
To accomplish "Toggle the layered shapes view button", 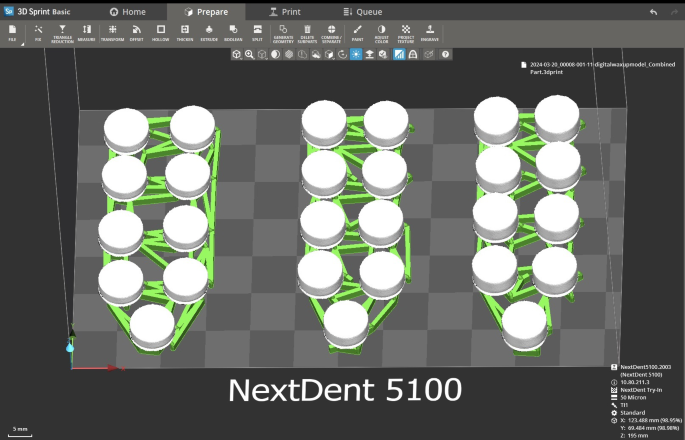I will 316,55.
